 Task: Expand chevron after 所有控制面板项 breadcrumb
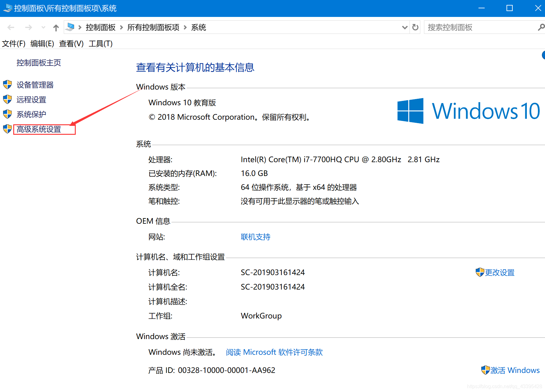pos(185,27)
